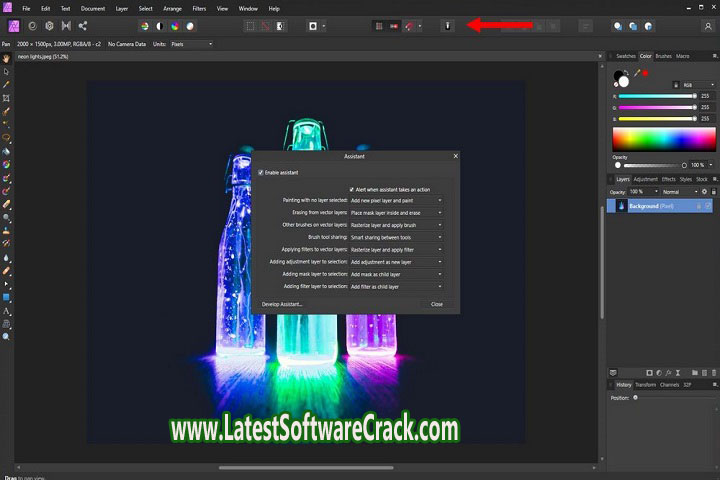Toggle the lock next to RGB dropdown

pyautogui.click(x=675, y=85)
